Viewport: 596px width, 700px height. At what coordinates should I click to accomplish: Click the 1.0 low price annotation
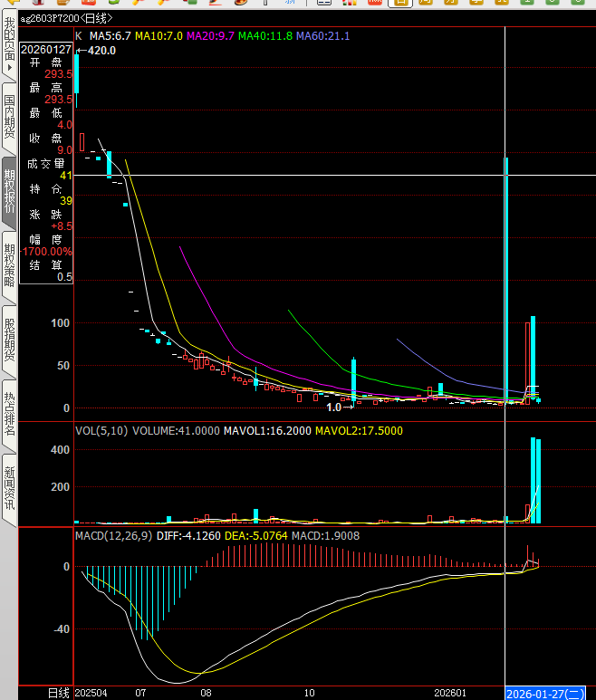[333, 408]
